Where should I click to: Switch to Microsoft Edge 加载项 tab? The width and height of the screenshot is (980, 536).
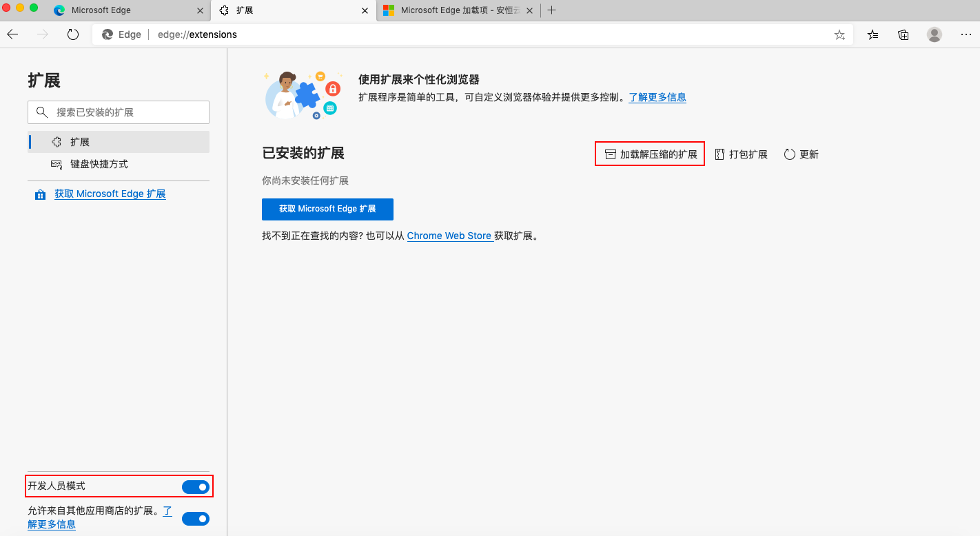coord(458,10)
